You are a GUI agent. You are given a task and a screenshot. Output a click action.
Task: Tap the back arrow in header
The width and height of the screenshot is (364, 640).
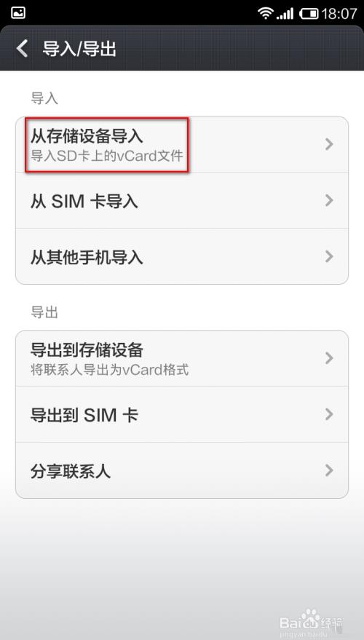point(22,49)
